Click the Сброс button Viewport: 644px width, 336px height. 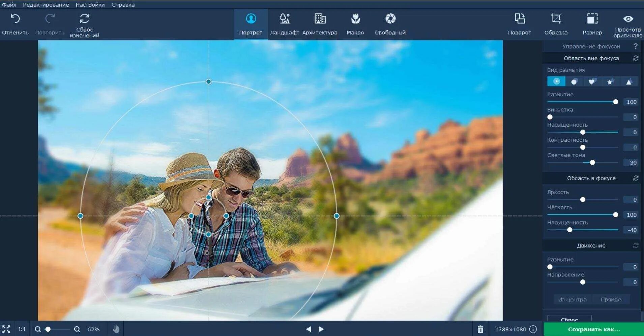pyautogui.click(x=569, y=318)
